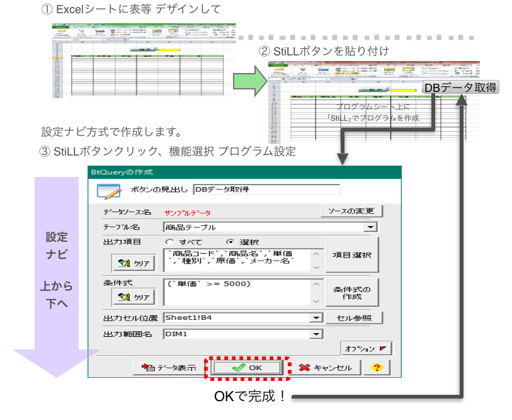This screenshot has height=420, width=512.
Task: Click the DBデータ取得 StiLL button on sheet
Action: point(461,88)
